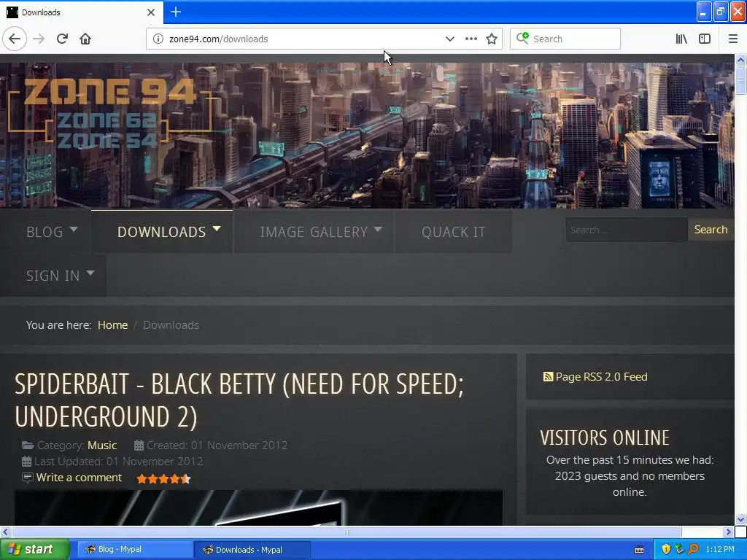This screenshot has width=747, height=560.
Task: Click horizontal scrollbar left arrow
Action: tap(5, 532)
